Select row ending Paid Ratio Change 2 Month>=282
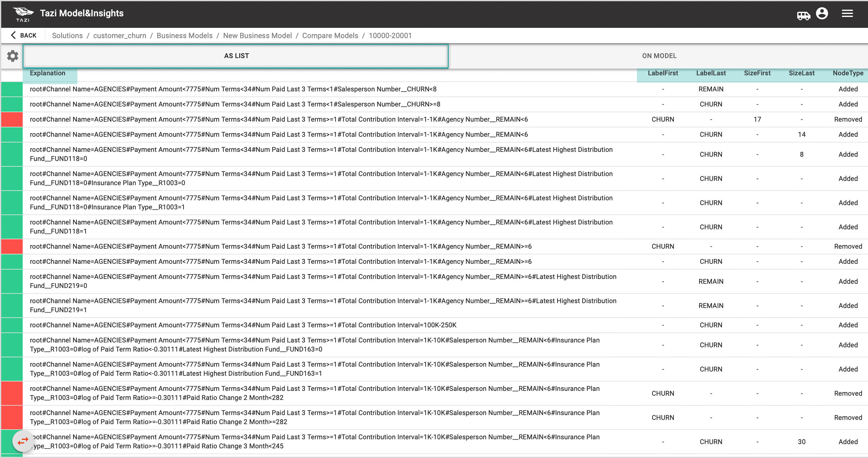Image resolution: width=868 pixels, height=458 pixels. click(x=434, y=417)
